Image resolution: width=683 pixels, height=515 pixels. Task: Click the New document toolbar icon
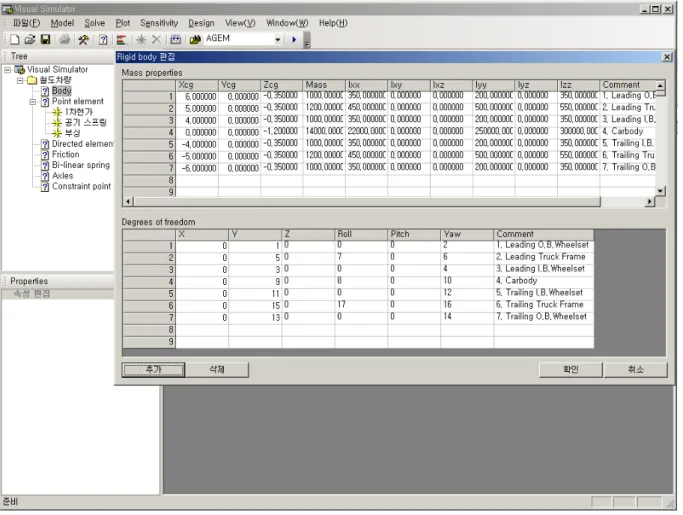(x=14, y=40)
